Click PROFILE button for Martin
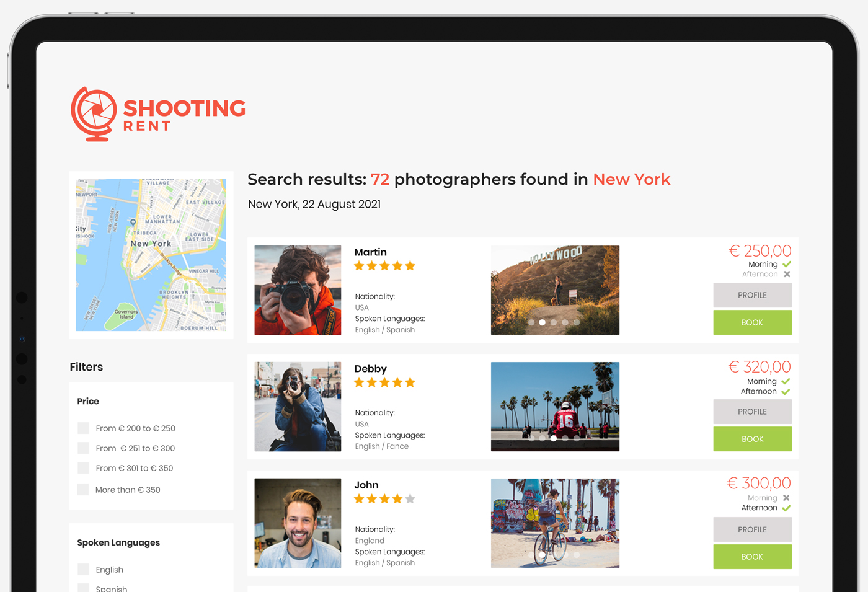The image size is (868, 592). click(x=752, y=295)
